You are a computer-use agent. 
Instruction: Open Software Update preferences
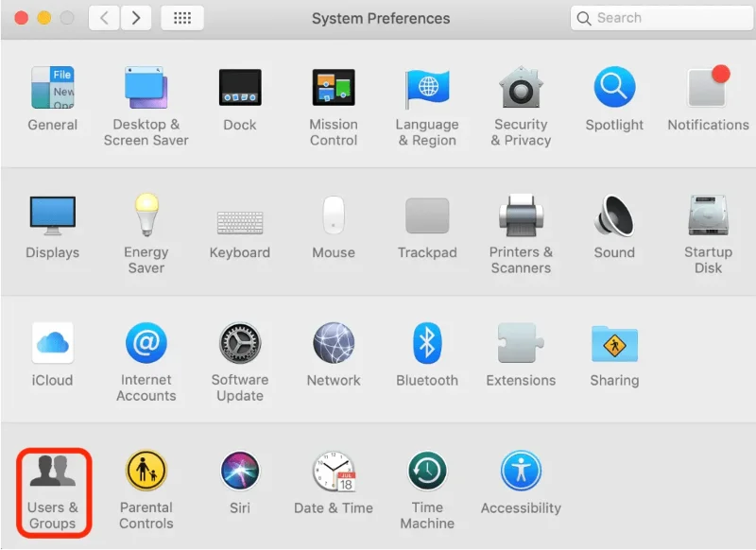coord(240,344)
